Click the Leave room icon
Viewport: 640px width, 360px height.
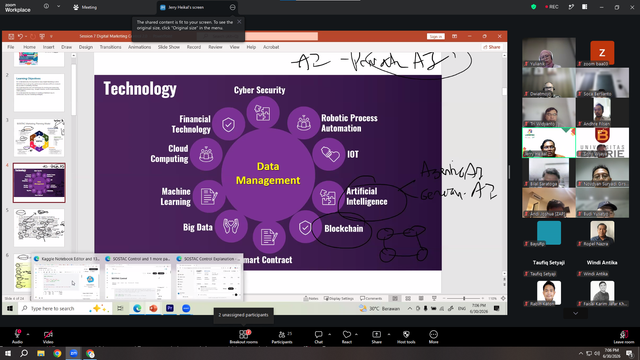[x=624, y=336]
